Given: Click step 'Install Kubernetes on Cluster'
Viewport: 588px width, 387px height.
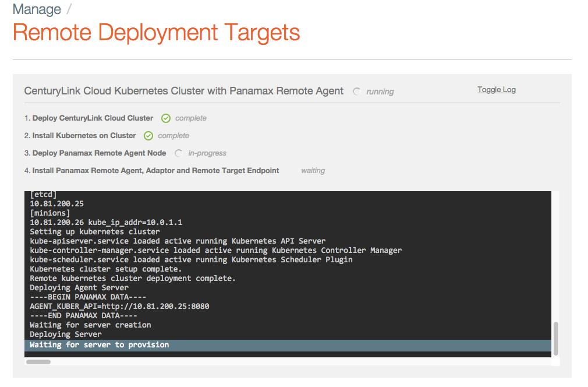Looking at the screenshot, I should coord(84,135).
